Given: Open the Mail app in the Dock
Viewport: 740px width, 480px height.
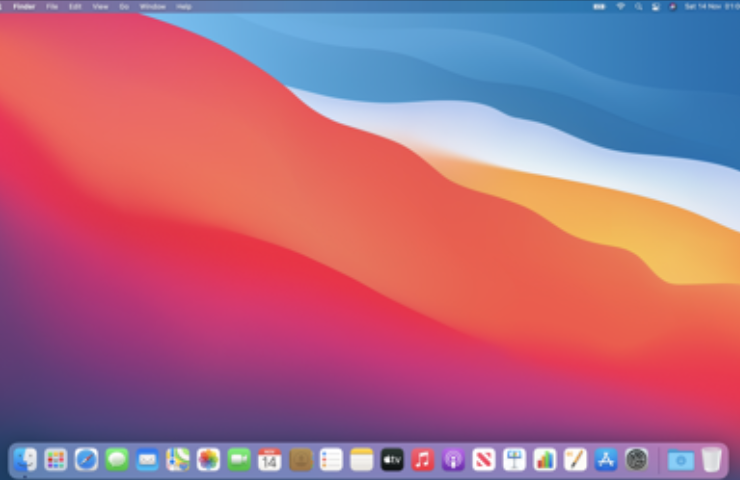Looking at the screenshot, I should tap(147, 459).
